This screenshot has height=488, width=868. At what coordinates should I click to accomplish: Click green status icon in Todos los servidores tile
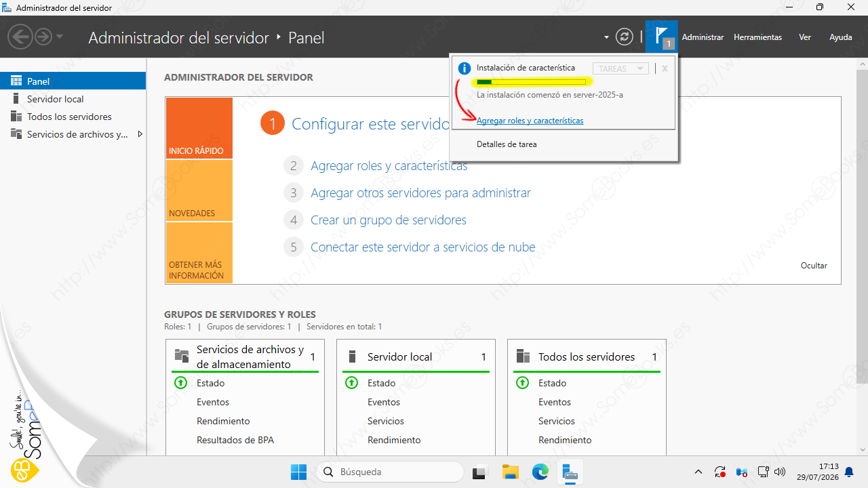[x=522, y=383]
